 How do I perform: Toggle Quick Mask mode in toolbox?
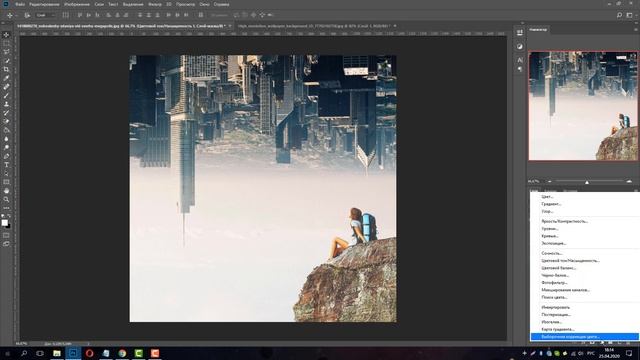6,235
